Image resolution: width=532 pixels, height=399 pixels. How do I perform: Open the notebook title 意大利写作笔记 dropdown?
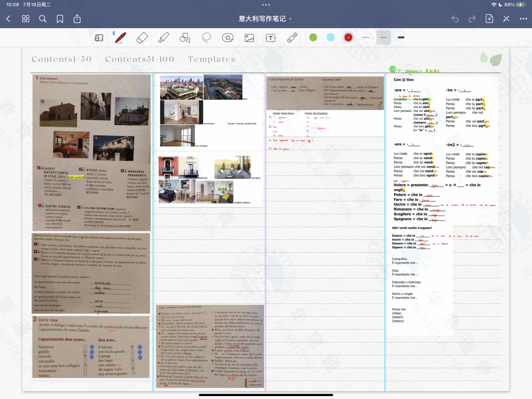(265, 19)
